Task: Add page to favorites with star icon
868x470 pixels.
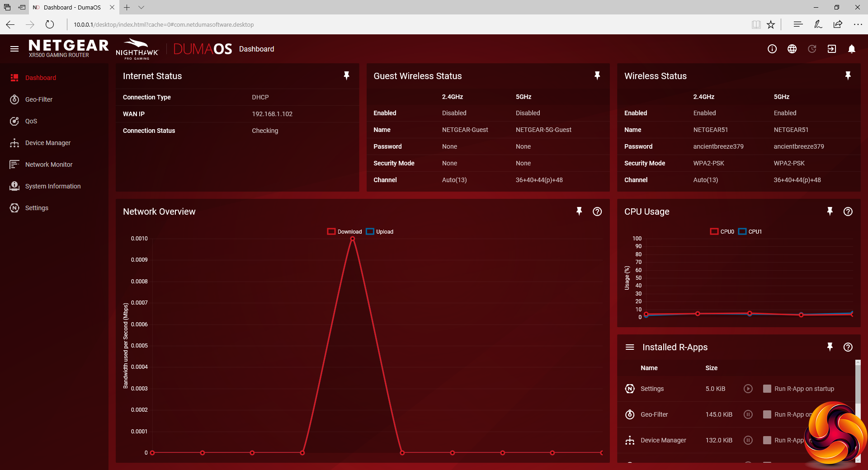Action: tap(771, 24)
